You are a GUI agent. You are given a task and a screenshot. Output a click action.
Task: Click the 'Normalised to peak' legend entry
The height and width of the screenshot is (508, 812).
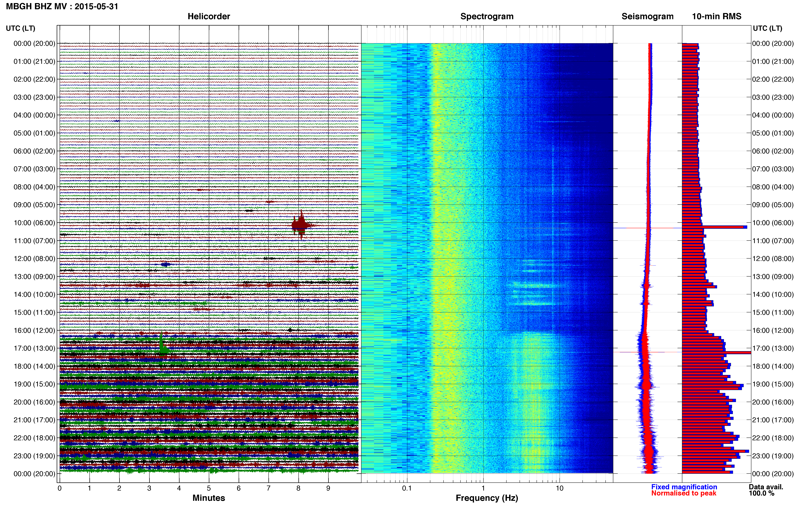(x=684, y=493)
